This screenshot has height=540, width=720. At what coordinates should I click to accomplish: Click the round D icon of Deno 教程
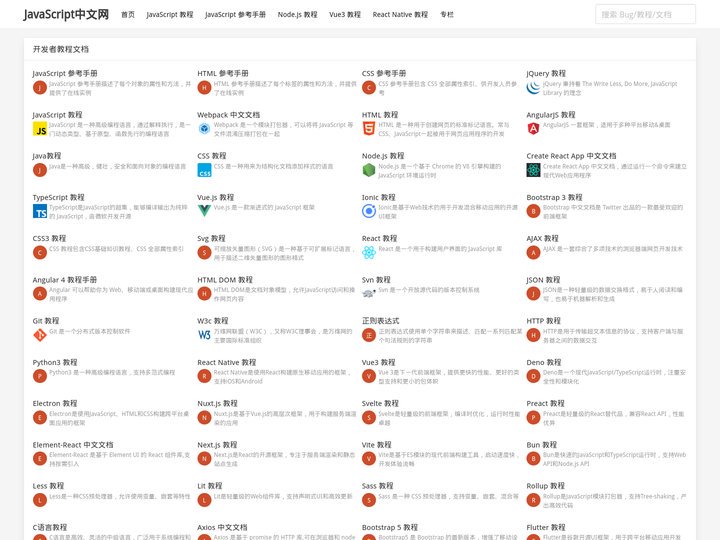click(533, 376)
